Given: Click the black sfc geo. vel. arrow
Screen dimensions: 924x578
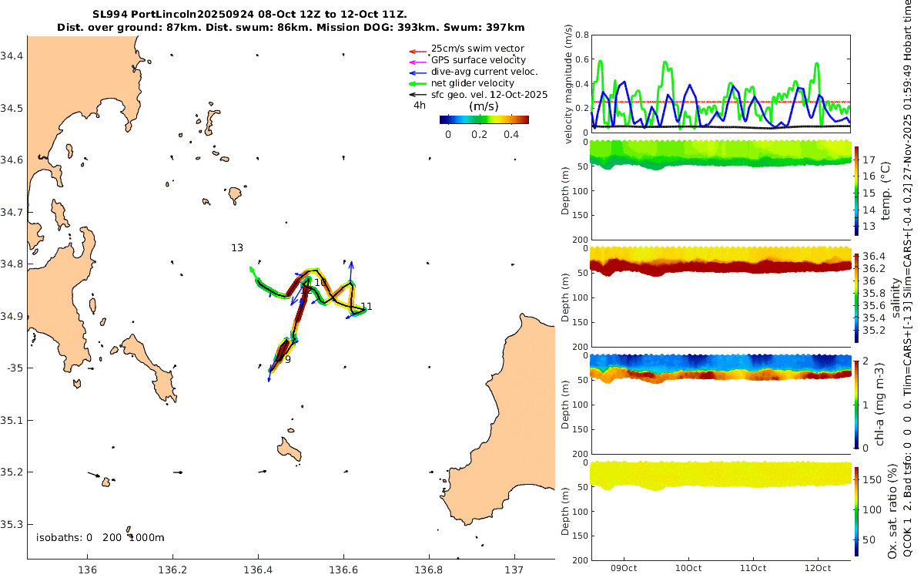Looking at the screenshot, I should [x=417, y=95].
